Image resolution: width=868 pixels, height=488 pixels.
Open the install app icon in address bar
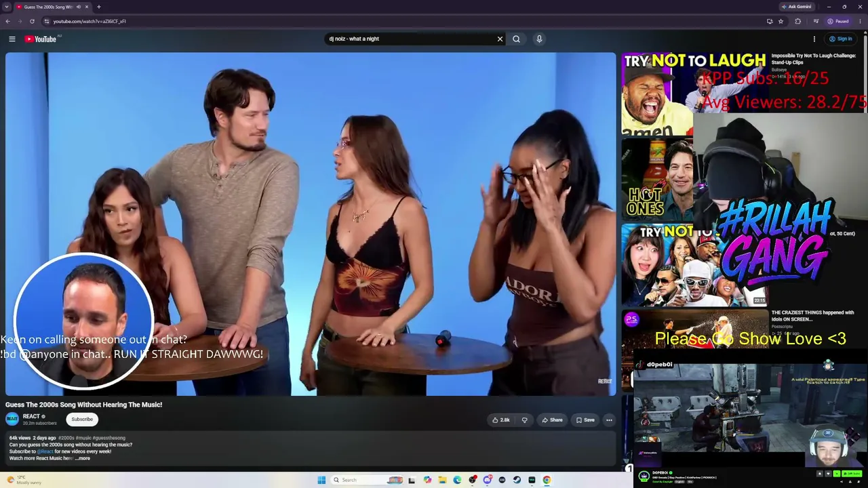[x=770, y=21]
